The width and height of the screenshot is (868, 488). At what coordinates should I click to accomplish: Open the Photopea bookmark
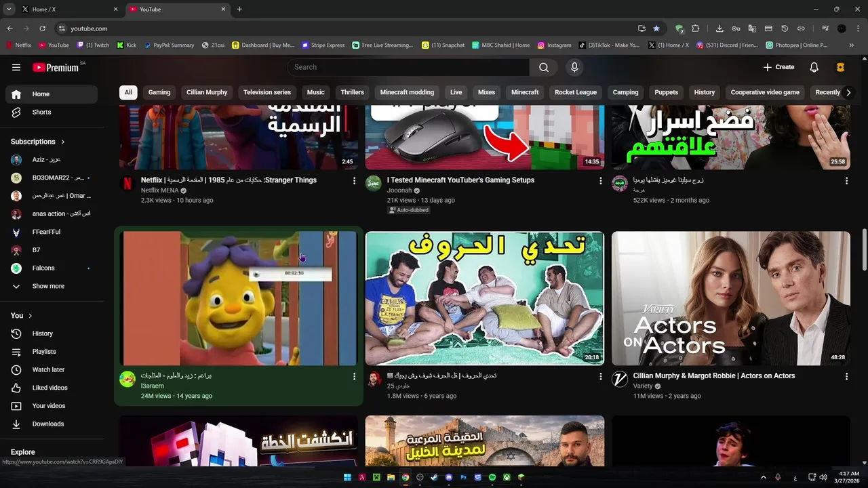click(x=797, y=45)
